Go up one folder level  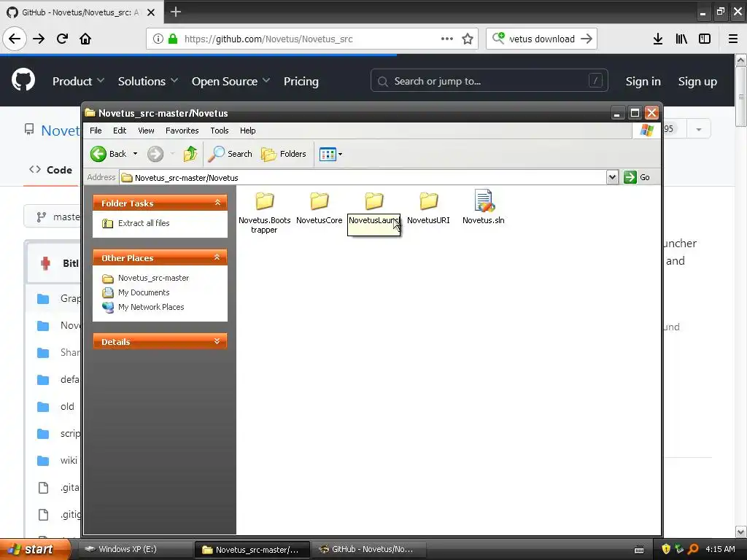tap(190, 154)
